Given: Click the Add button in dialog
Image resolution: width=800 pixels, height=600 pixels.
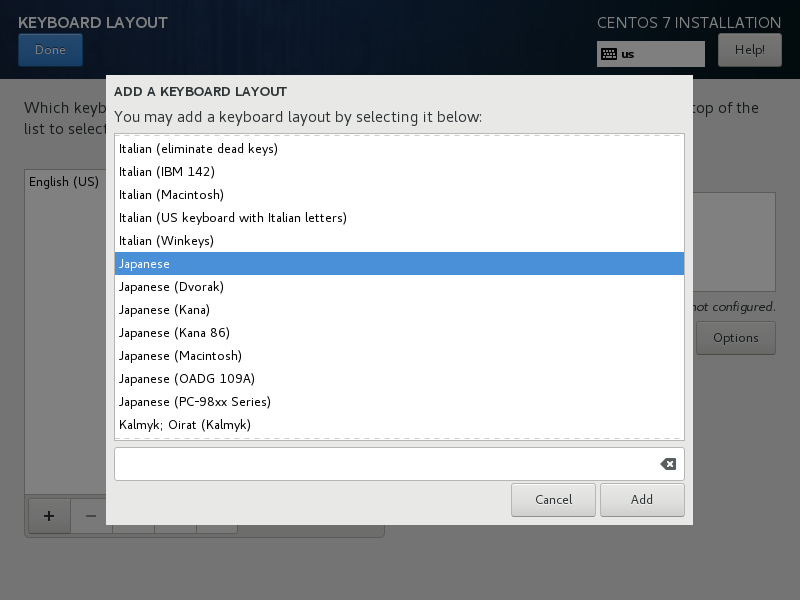Looking at the screenshot, I should (x=642, y=500).
